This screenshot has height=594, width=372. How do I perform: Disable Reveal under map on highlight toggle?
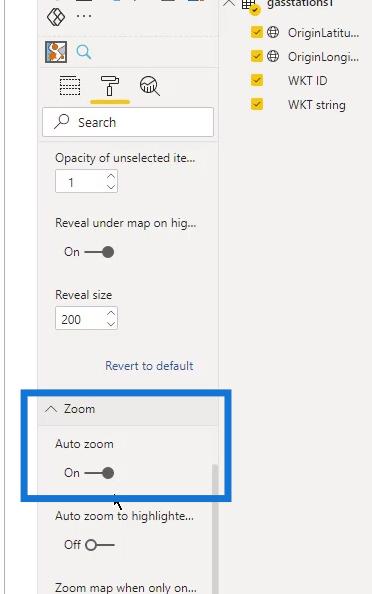tap(99, 252)
